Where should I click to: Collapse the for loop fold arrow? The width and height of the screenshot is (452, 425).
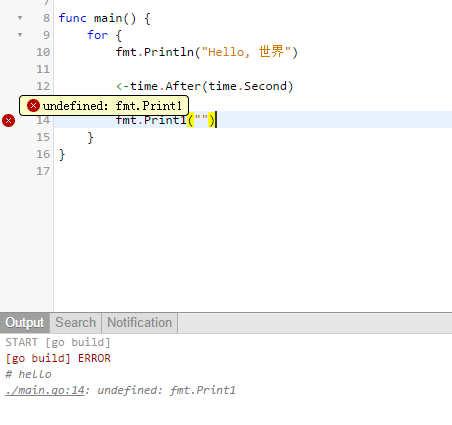click(x=20, y=35)
